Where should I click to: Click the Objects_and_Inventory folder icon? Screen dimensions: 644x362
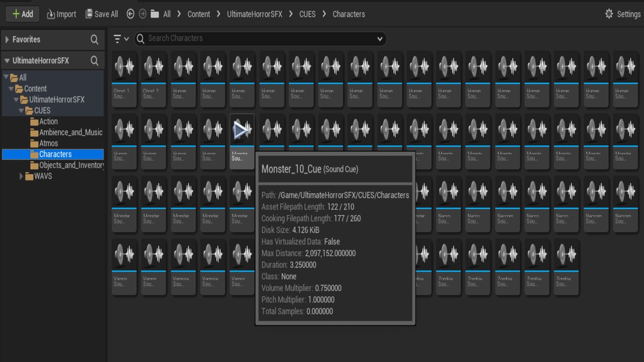click(x=35, y=165)
